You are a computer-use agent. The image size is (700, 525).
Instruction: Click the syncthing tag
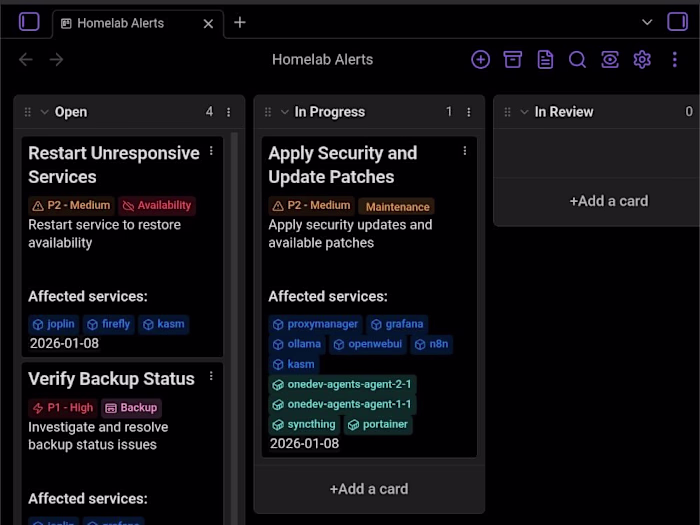tap(304, 425)
